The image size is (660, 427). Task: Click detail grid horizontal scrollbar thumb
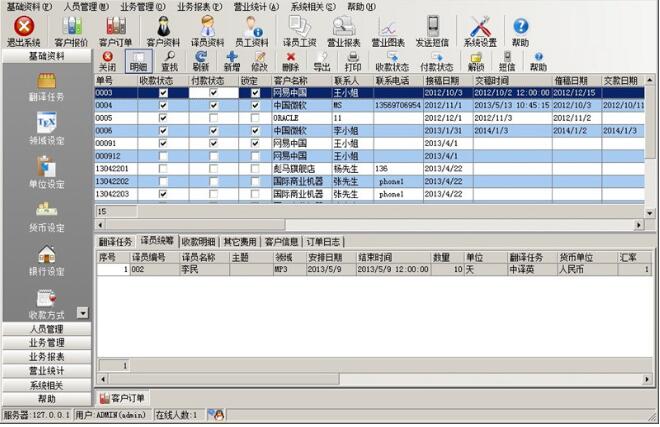pyautogui.click(x=224, y=379)
